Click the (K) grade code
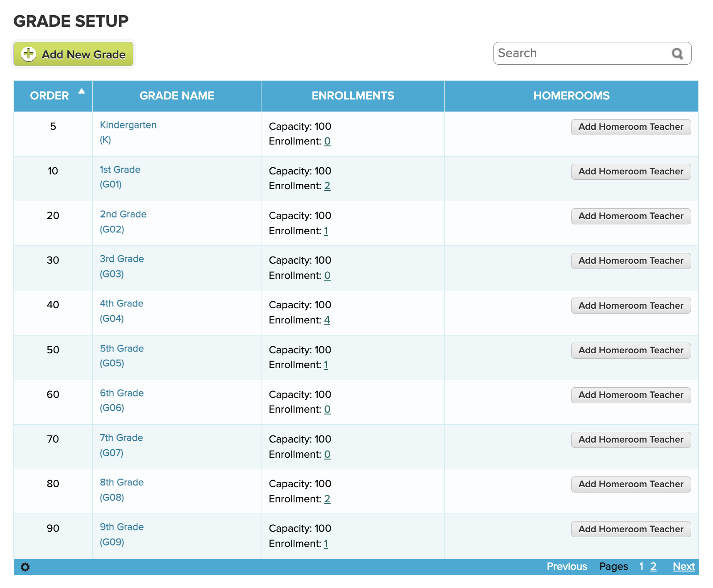This screenshot has height=588, width=713. (x=105, y=140)
